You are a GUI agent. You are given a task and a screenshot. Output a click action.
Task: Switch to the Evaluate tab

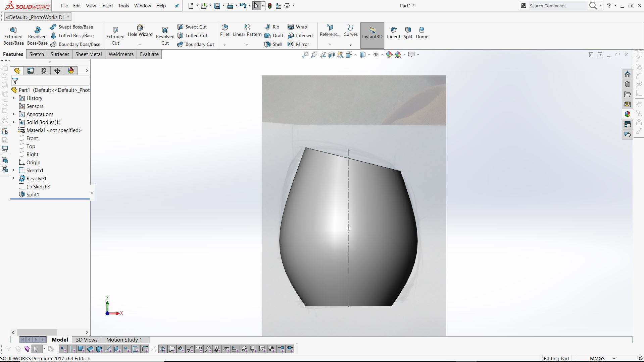pos(149,54)
